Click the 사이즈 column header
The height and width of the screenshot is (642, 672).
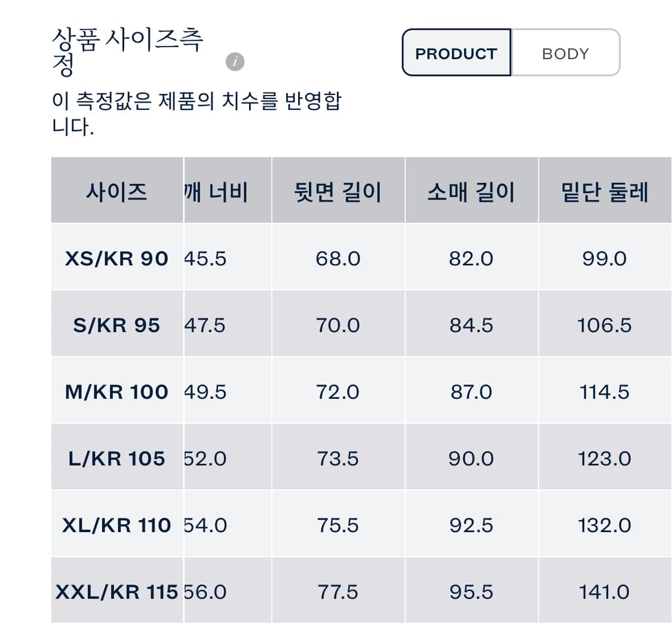click(117, 191)
